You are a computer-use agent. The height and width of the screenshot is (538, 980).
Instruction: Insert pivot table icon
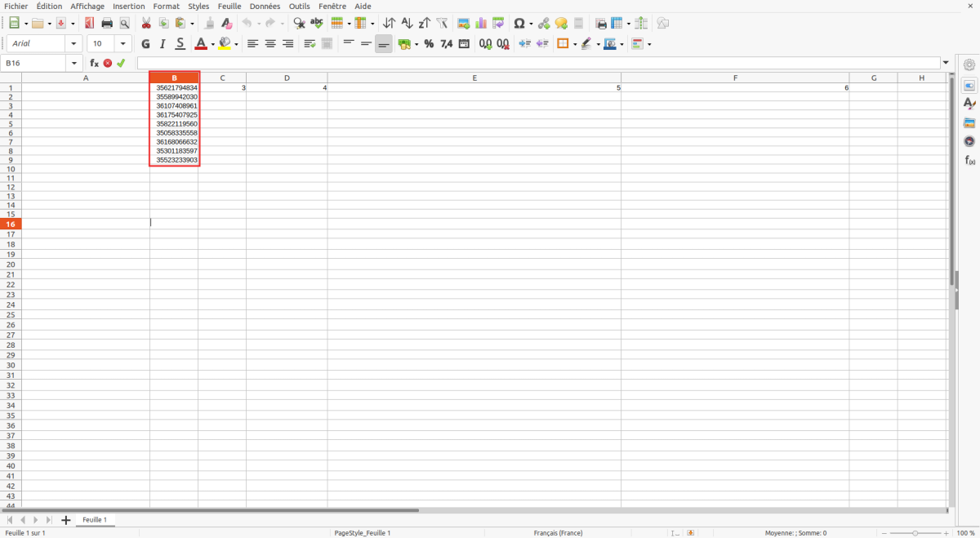(498, 24)
